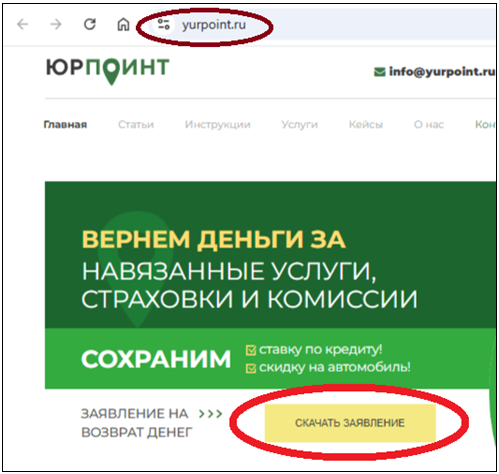Click checkmark beside скидку на автомобиль
Viewport: 499px width, 474px height.
tap(251, 368)
